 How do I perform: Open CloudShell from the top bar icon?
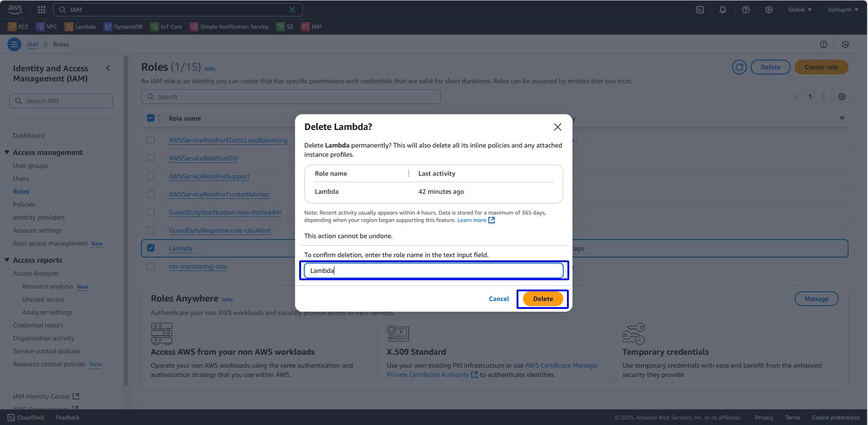700,10
